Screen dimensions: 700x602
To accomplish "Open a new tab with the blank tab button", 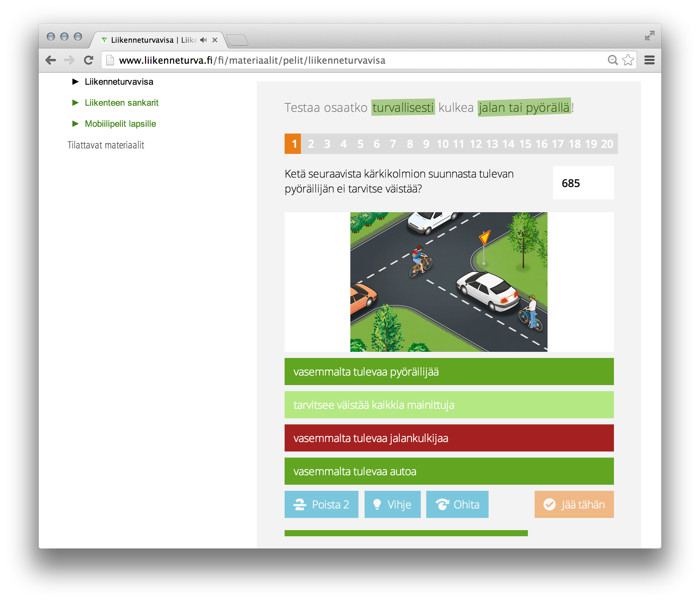I will coord(238,40).
